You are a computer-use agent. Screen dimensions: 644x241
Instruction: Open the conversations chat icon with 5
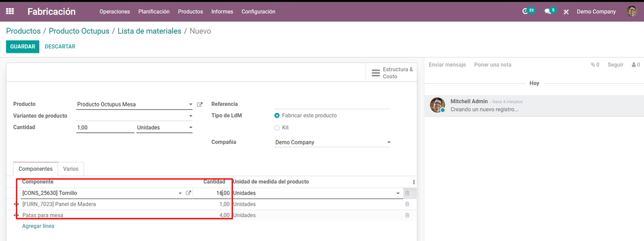[x=550, y=11]
